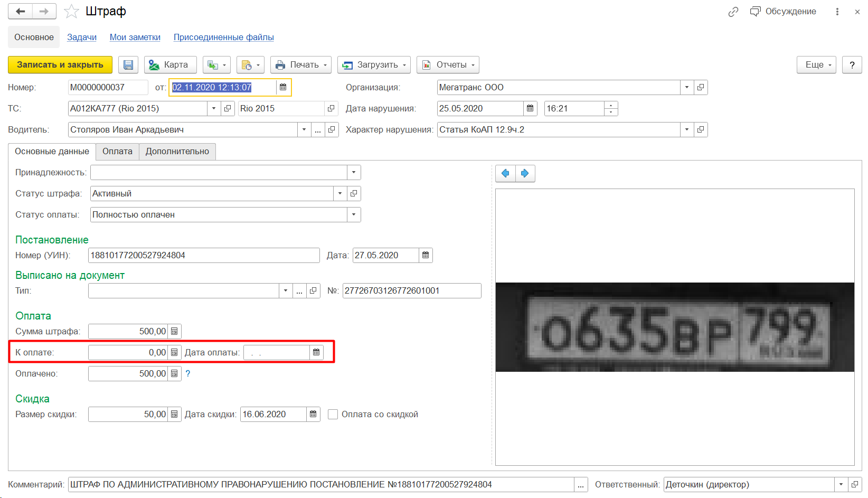Open create-based-on dropdown icon

coord(216,65)
